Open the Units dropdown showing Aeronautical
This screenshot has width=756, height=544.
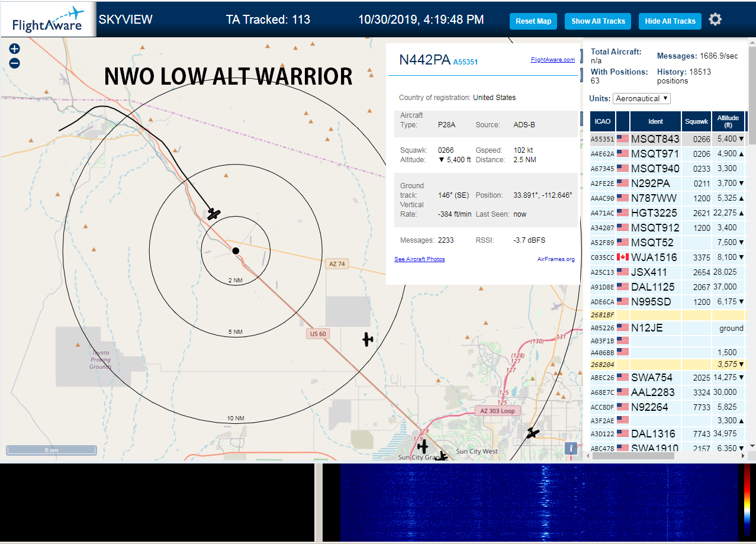tap(642, 98)
